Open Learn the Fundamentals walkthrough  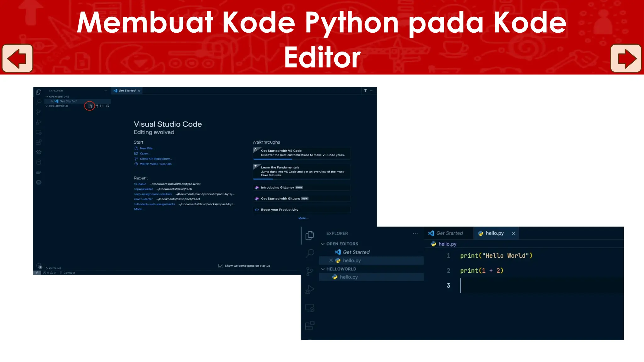click(302, 171)
